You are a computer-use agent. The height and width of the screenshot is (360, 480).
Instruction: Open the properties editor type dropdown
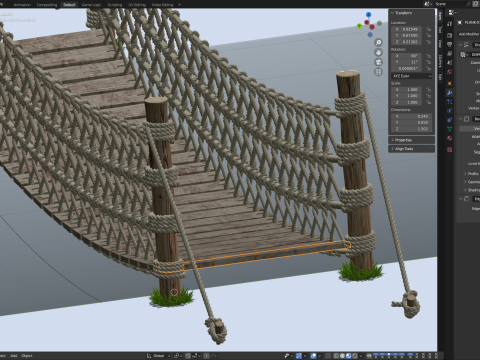(x=453, y=13)
